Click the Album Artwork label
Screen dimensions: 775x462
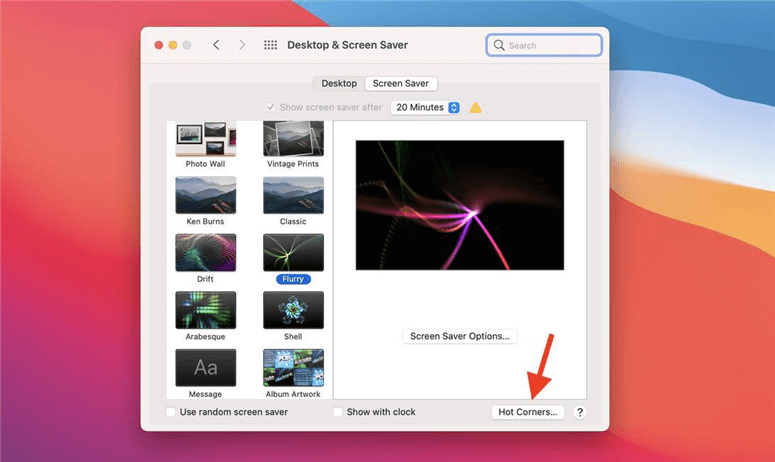point(293,394)
